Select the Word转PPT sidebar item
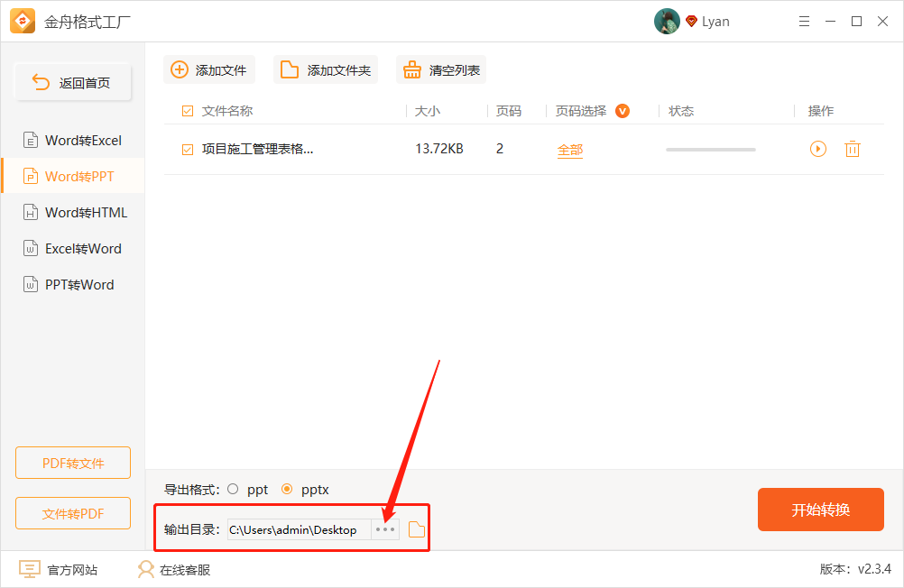Image resolution: width=904 pixels, height=588 pixels. pos(73,177)
